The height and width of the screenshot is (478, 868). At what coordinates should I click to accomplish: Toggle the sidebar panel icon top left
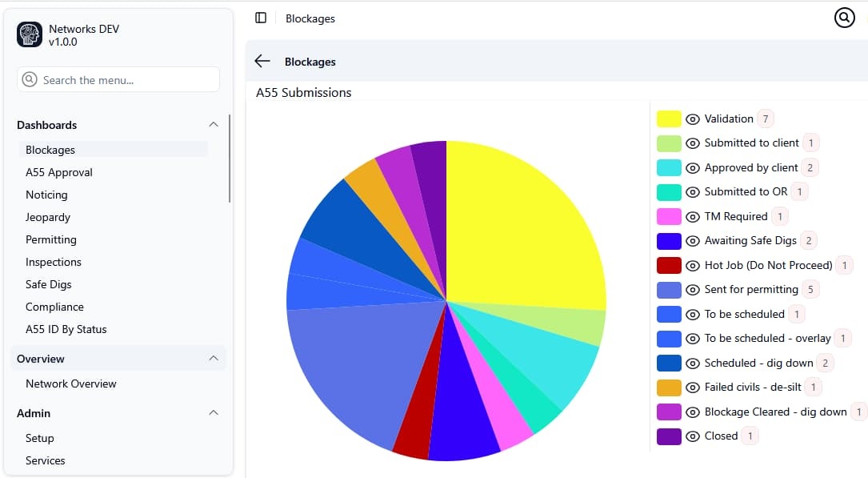[x=260, y=18]
